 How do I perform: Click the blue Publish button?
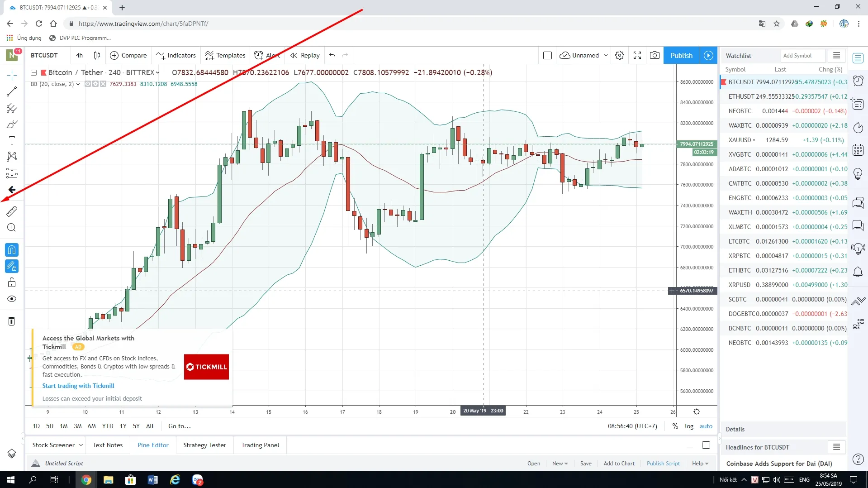click(681, 55)
